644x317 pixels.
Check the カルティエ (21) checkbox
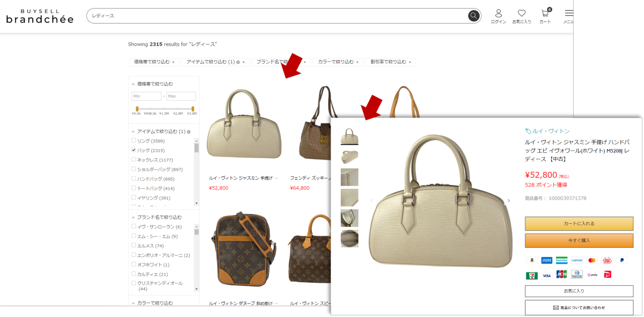(134, 274)
